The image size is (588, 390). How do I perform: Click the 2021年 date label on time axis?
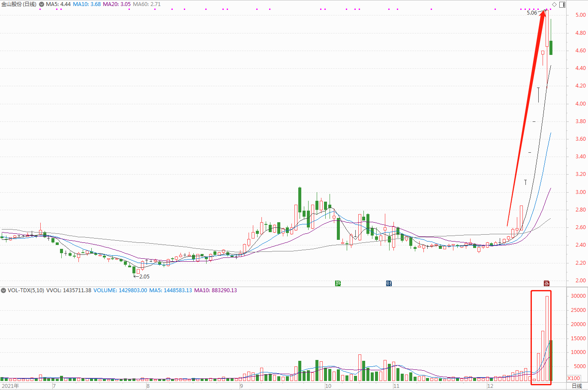10,386
